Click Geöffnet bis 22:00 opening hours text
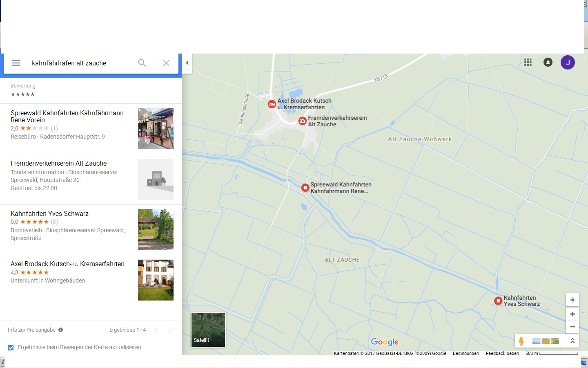 point(34,188)
